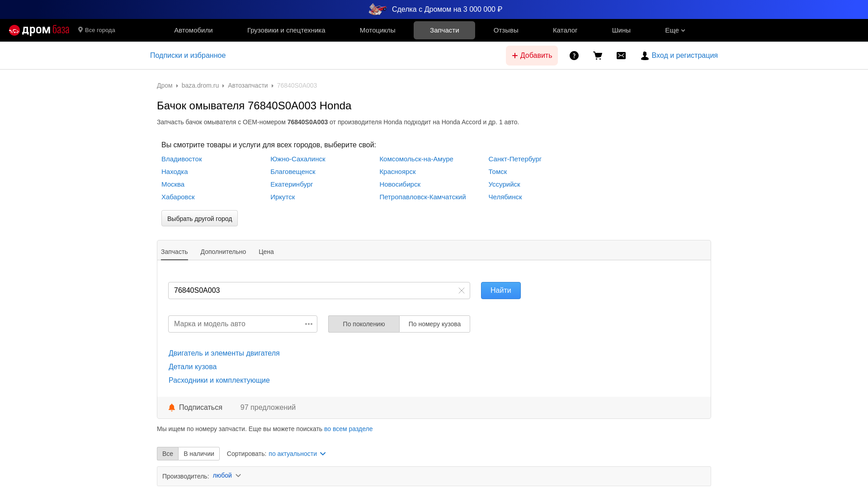Click the 'Найти' search button
This screenshot has height=488, width=868.
(501, 291)
